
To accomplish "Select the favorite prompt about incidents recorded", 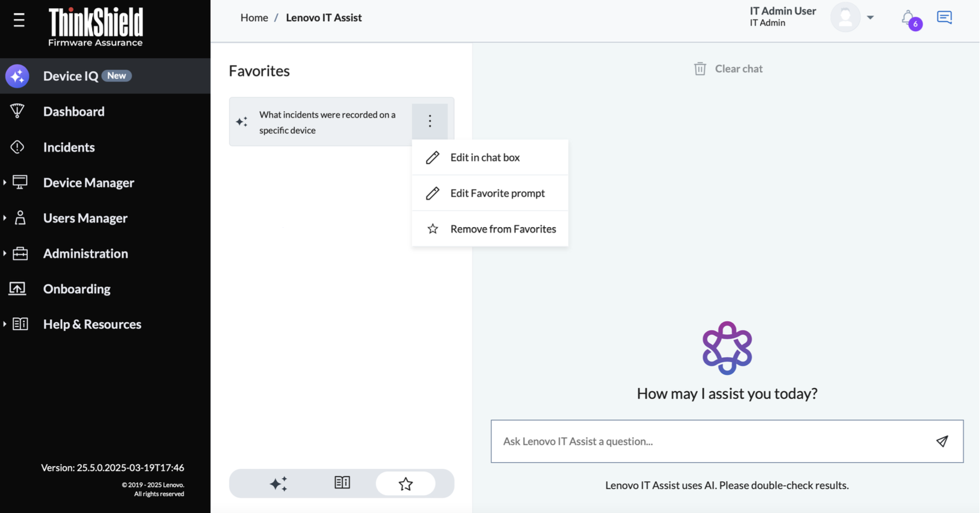I will pos(327,122).
